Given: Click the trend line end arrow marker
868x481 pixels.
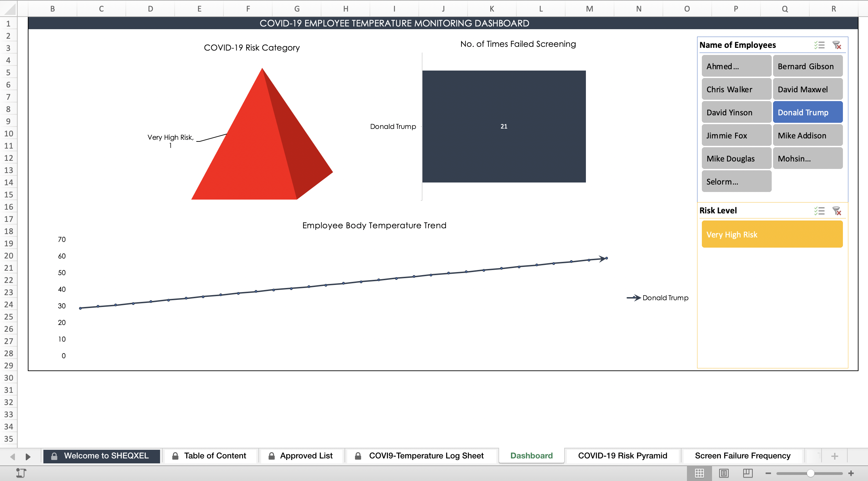Looking at the screenshot, I should 603,258.
